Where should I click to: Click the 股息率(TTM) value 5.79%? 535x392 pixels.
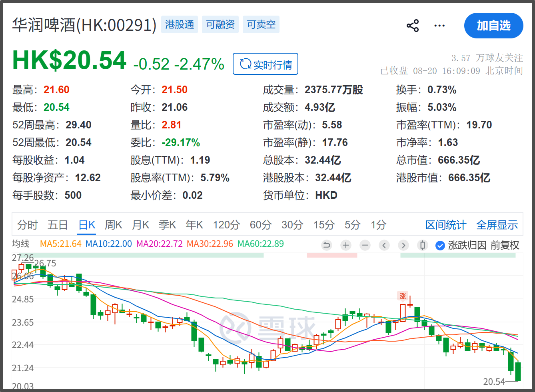click(x=215, y=178)
